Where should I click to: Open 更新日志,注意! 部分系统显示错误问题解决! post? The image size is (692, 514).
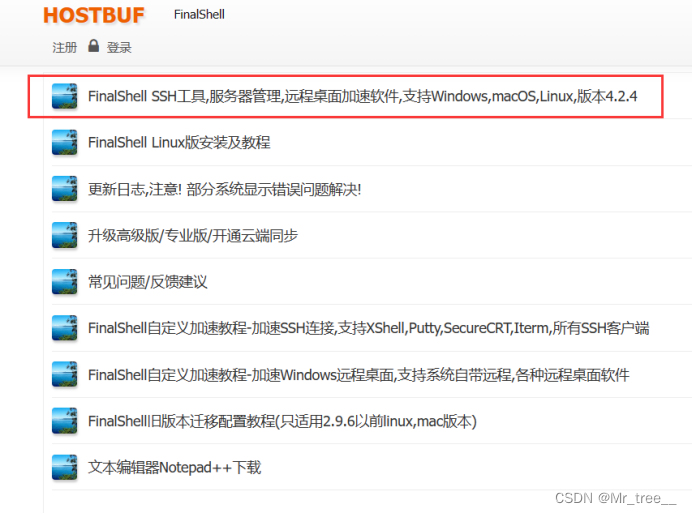tap(225, 189)
